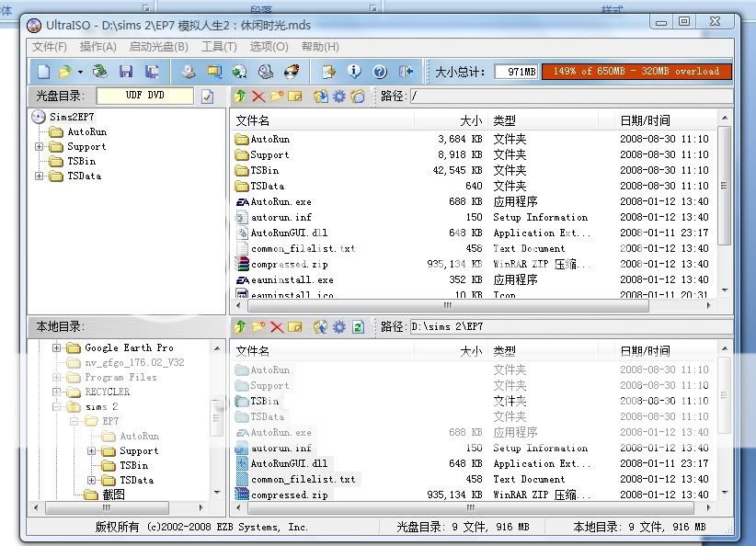The height and width of the screenshot is (546, 756).
Task: Click the exit door icon in toolbar
Action: [x=407, y=72]
